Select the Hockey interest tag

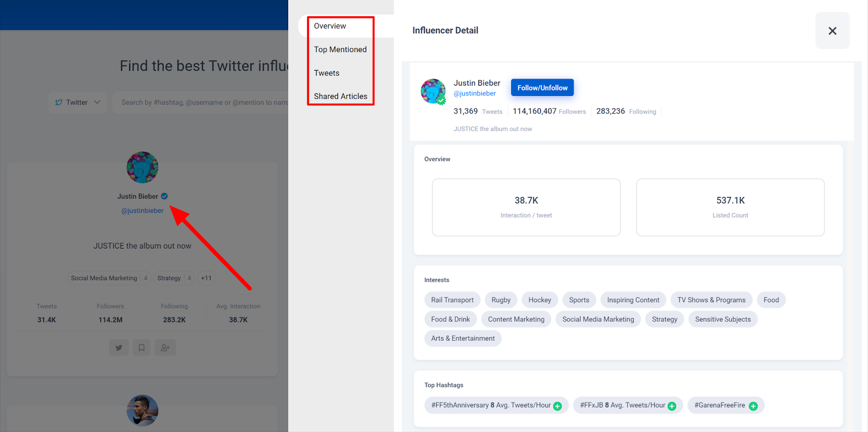point(540,300)
